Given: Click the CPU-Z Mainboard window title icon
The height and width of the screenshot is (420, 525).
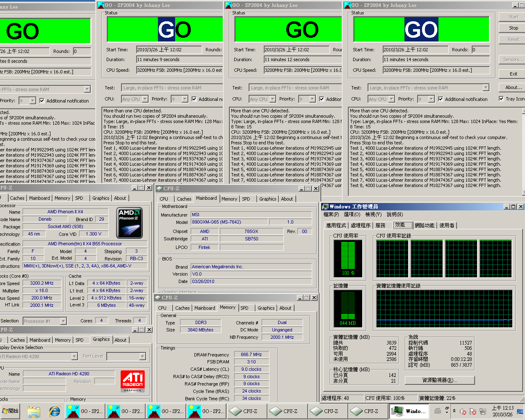Looking at the screenshot, I should [159, 189].
